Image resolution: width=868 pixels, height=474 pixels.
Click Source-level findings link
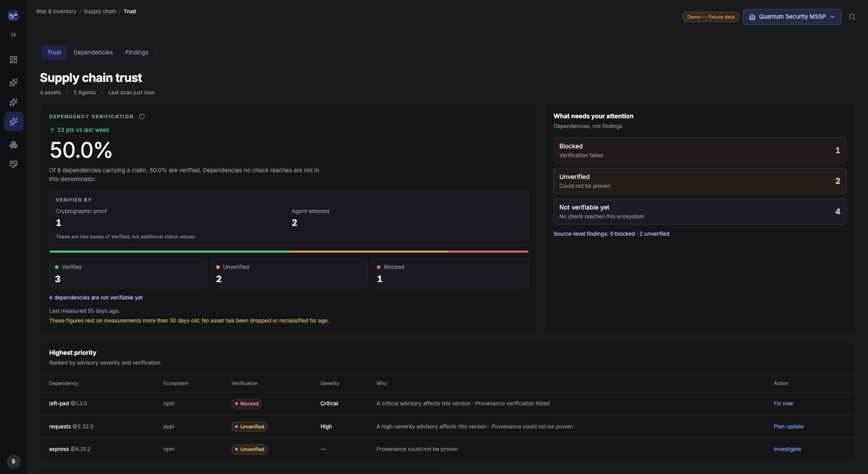(x=611, y=234)
